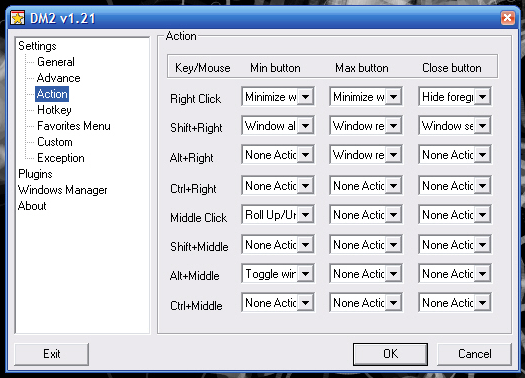Image resolution: width=525 pixels, height=378 pixels.
Task: Open Shift+Middle Max button dropdown
Action: point(393,245)
